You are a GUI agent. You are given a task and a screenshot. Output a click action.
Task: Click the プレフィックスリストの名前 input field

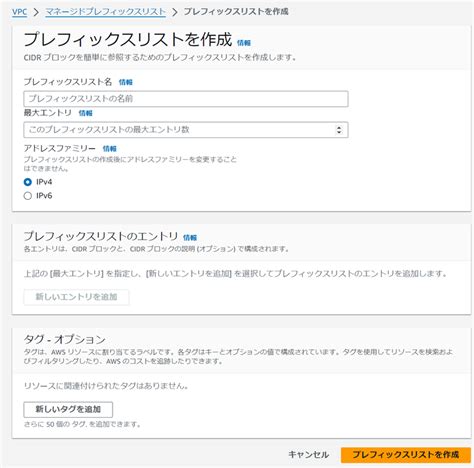186,99
